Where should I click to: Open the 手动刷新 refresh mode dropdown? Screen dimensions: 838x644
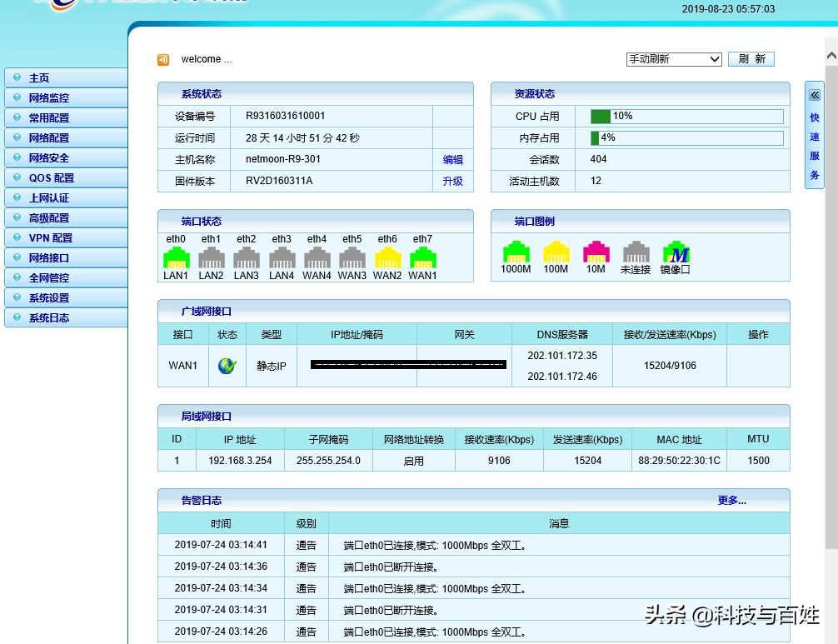point(673,58)
